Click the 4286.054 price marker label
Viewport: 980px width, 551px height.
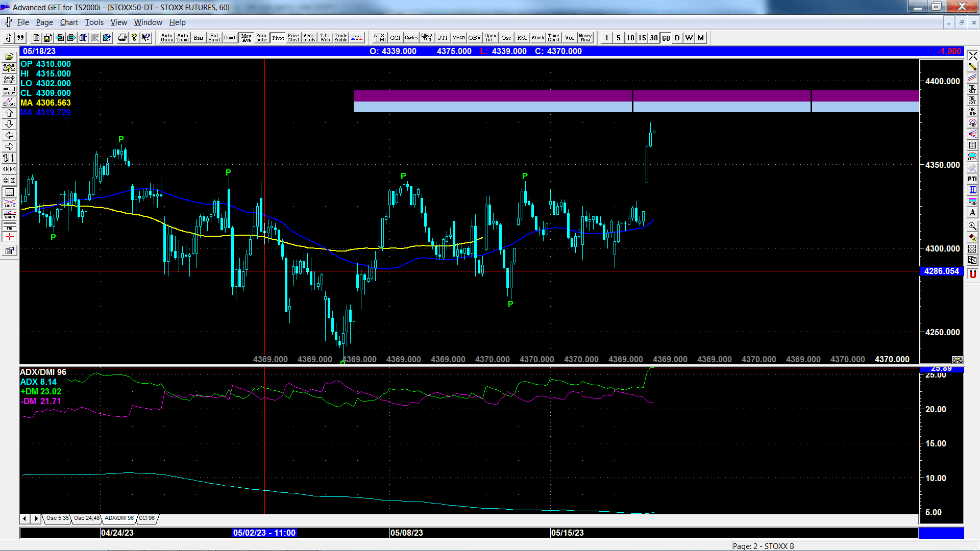[941, 271]
